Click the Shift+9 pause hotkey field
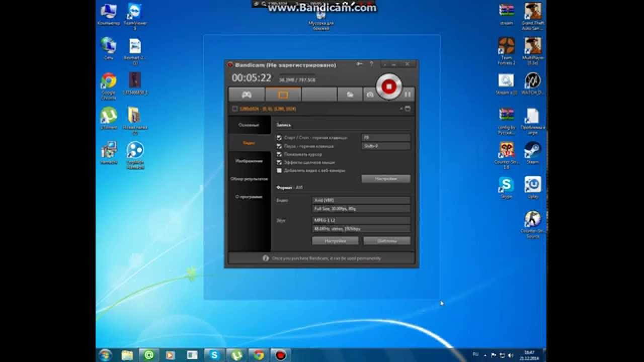644x362 pixels. point(386,146)
